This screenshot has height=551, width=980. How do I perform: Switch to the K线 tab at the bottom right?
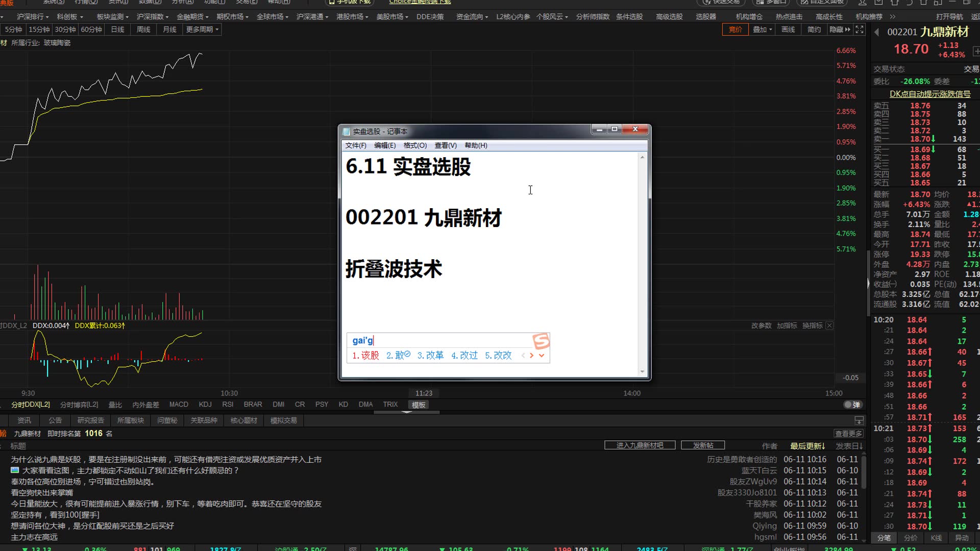coord(936,538)
